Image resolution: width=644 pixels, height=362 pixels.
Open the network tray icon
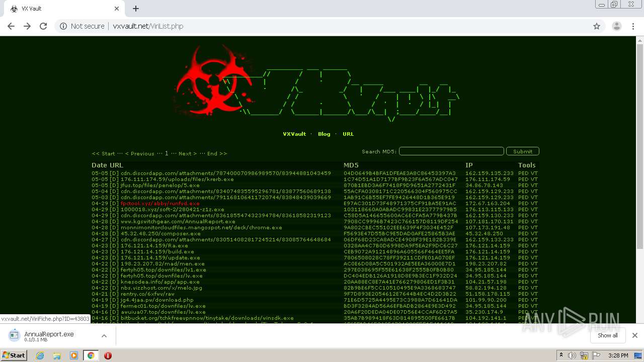(584, 355)
